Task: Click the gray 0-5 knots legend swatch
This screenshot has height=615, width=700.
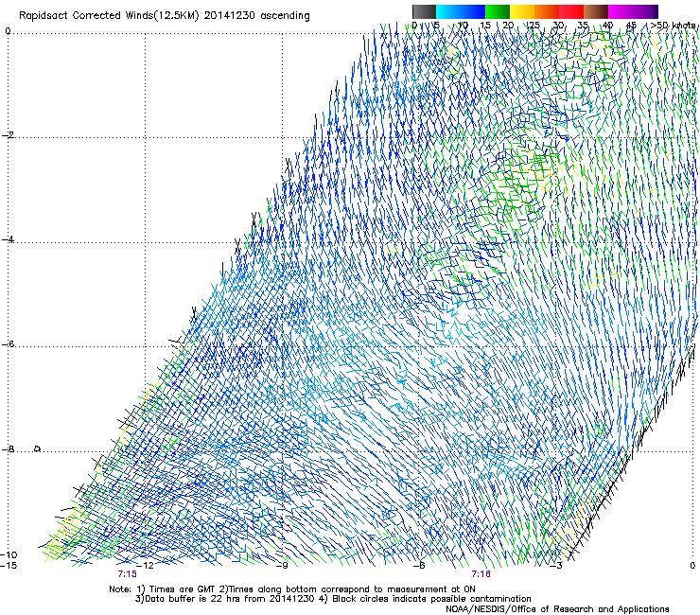Action: point(424,11)
